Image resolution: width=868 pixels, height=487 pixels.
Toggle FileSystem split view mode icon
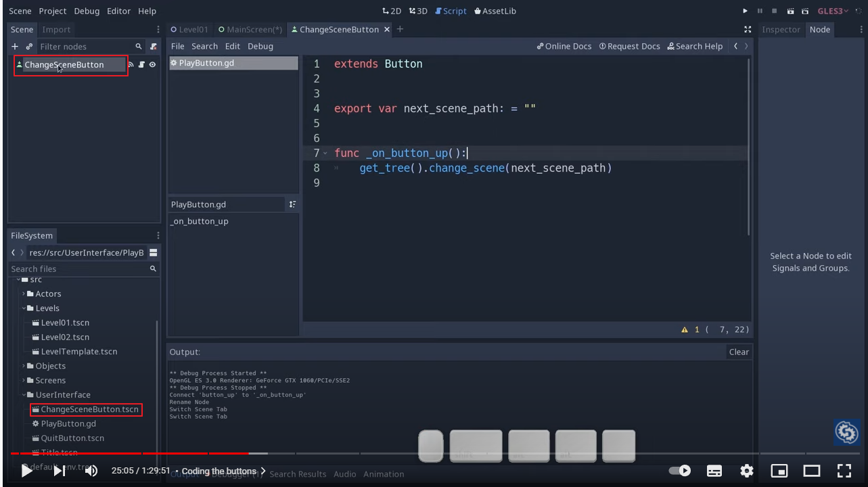[x=154, y=253]
